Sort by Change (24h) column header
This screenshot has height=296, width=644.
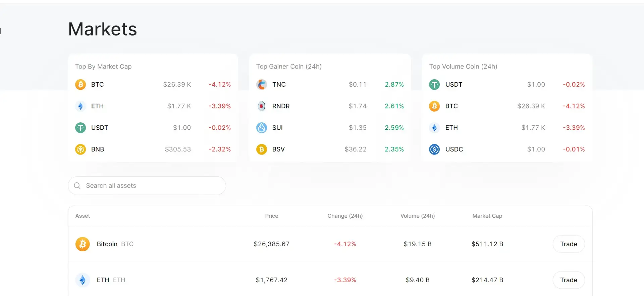(345, 216)
